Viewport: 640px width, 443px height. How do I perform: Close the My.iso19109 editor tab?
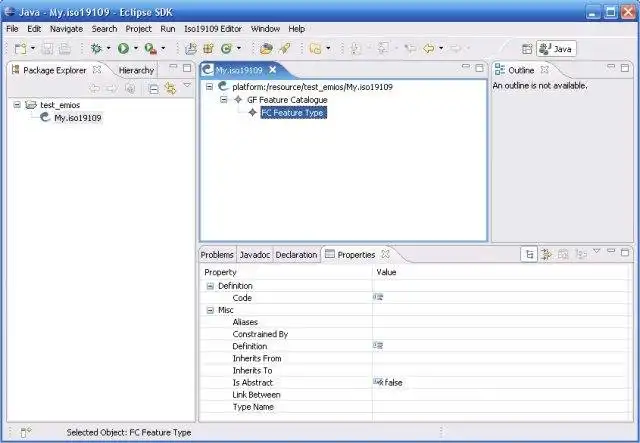coord(273,70)
